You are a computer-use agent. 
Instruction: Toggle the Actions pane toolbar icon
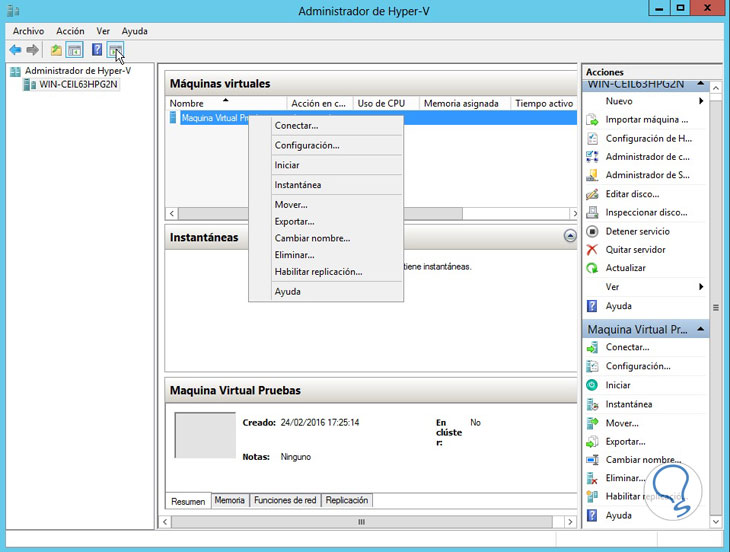pos(115,50)
